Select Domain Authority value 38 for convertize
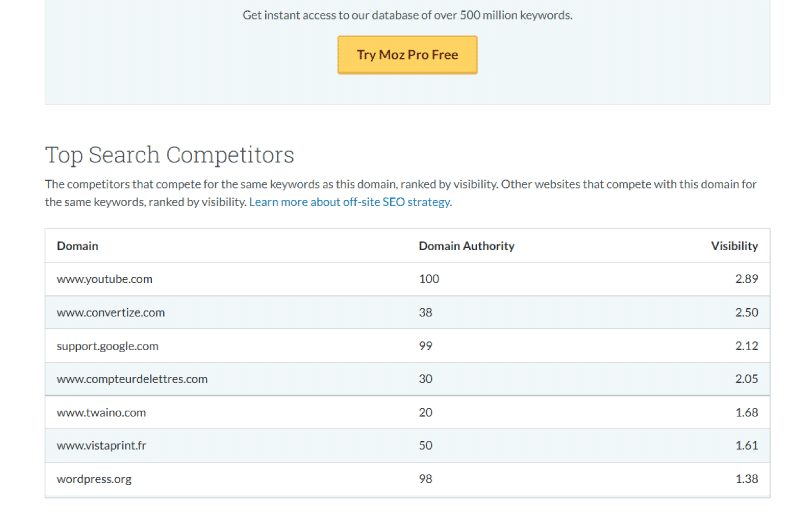The width and height of the screenshot is (800, 530). point(426,312)
